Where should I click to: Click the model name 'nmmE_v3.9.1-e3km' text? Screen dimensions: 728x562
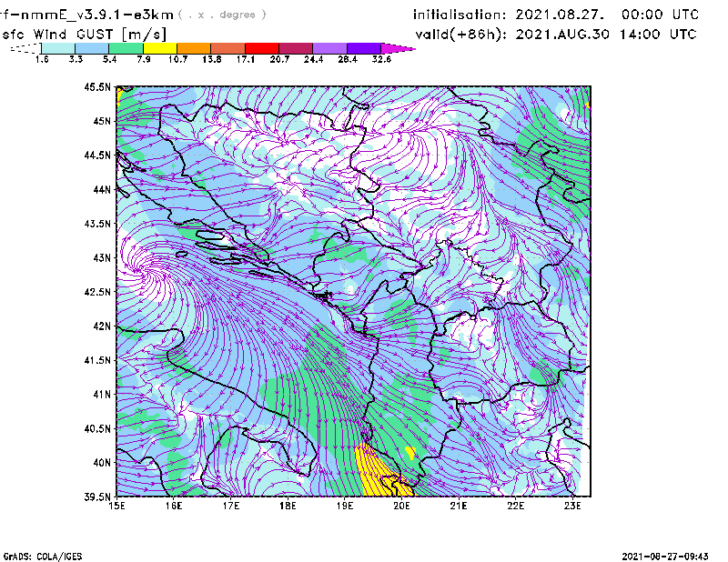coord(97,15)
